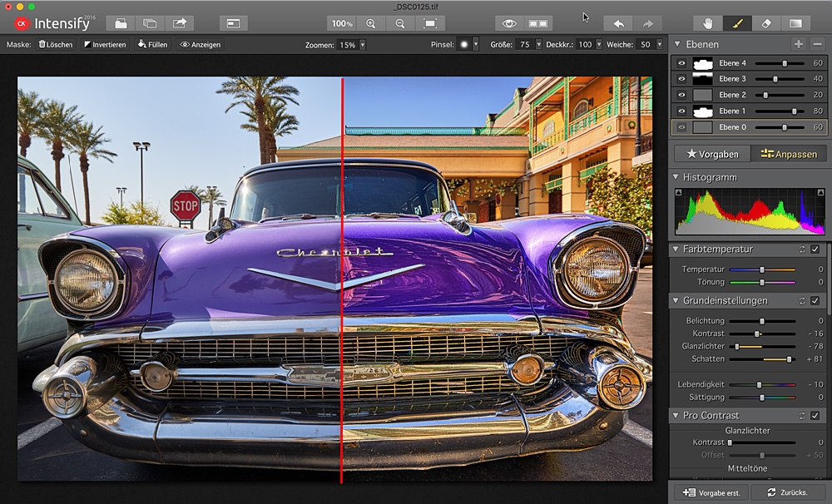Screen dimensions: 832x504
Task: Hide the Ebene 2 layer
Action: click(681, 95)
